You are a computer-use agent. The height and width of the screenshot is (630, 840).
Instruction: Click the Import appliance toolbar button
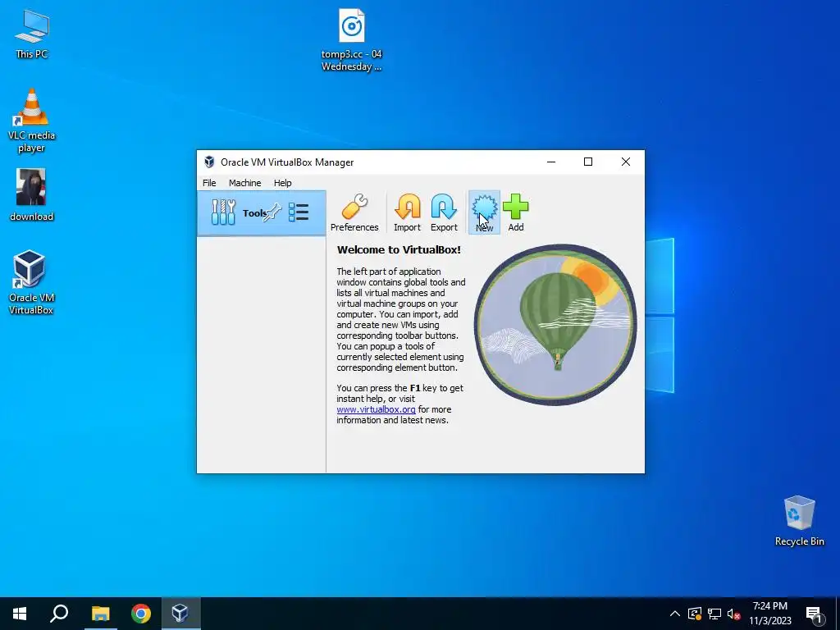pos(407,212)
